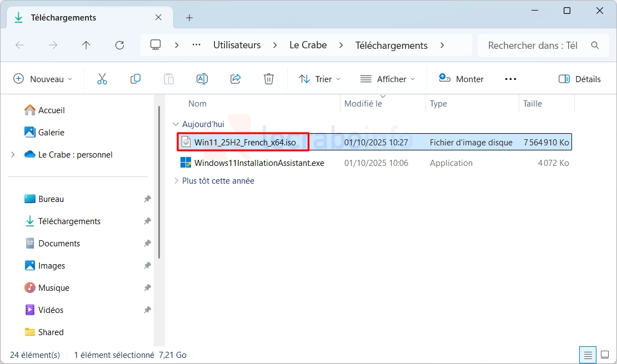
Task: Click Utilisateurs in the address breadcrumb
Action: (x=237, y=46)
